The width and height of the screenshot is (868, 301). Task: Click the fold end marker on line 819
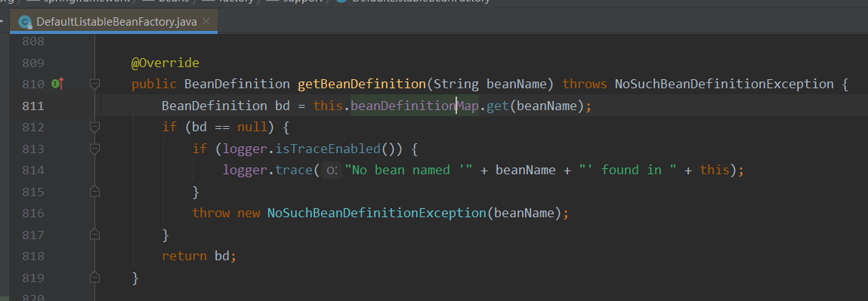click(x=94, y=278)
